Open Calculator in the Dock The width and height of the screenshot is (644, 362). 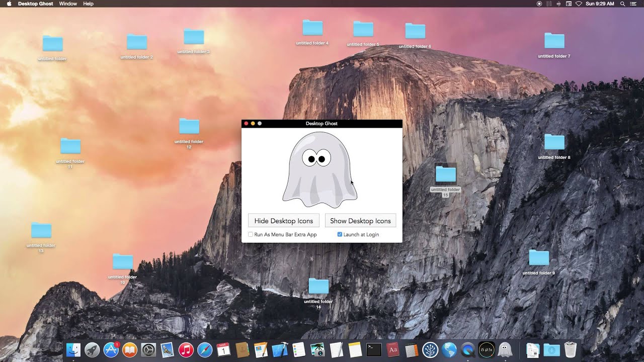[x=412, y=350]
